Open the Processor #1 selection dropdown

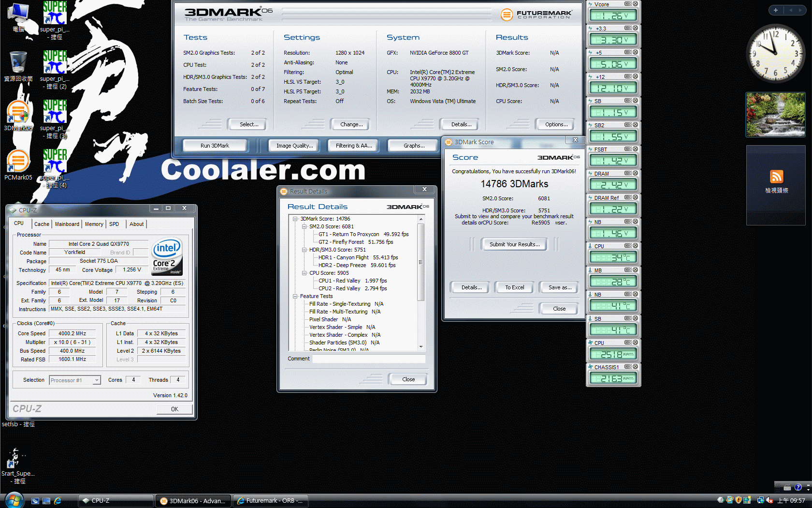pyautogui.click(x=75, y=380)
